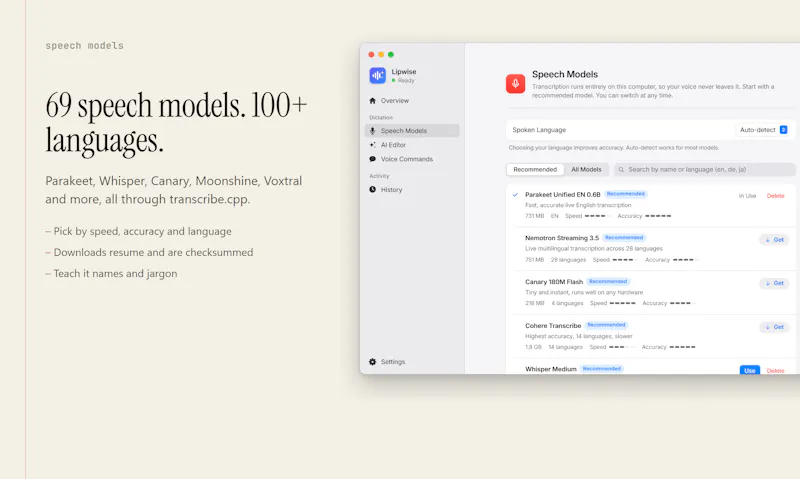Viewport: 800px width, 479px height.
Task: Click the blue arrows stepper on Auto-detect
Action: 784,130
